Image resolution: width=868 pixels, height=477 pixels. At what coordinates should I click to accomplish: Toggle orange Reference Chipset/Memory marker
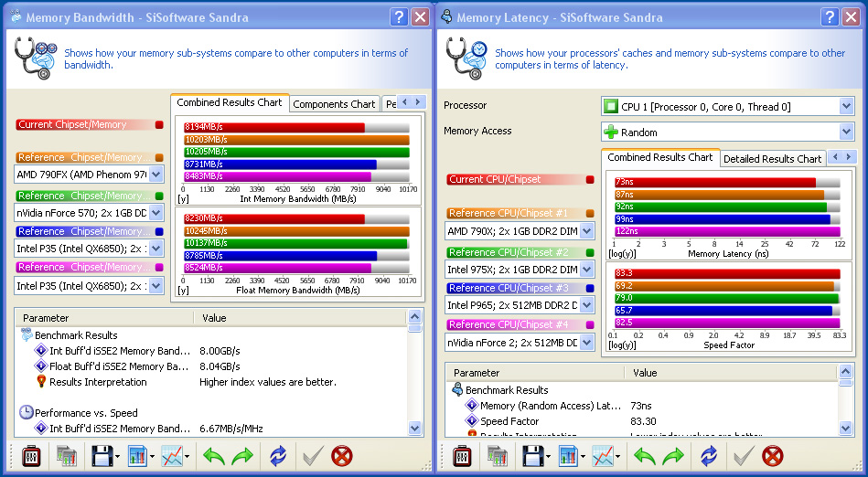[x=159, y=158]
